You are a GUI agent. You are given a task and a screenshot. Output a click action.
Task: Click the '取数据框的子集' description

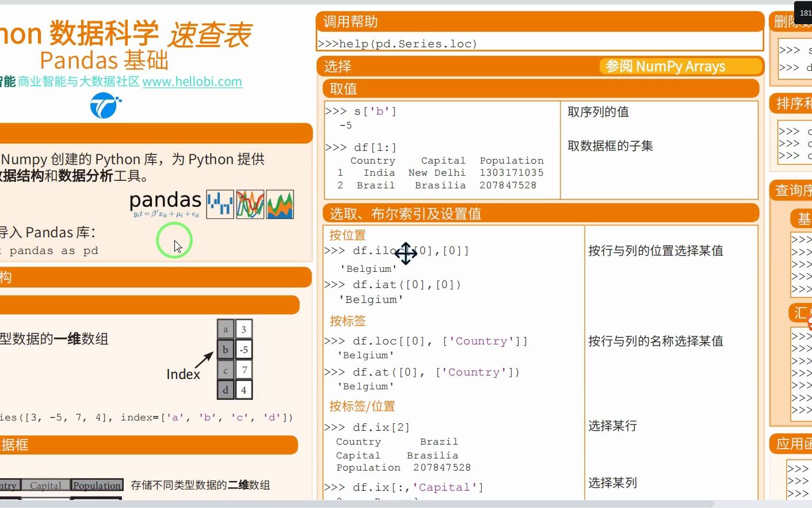tap(610, 146)
